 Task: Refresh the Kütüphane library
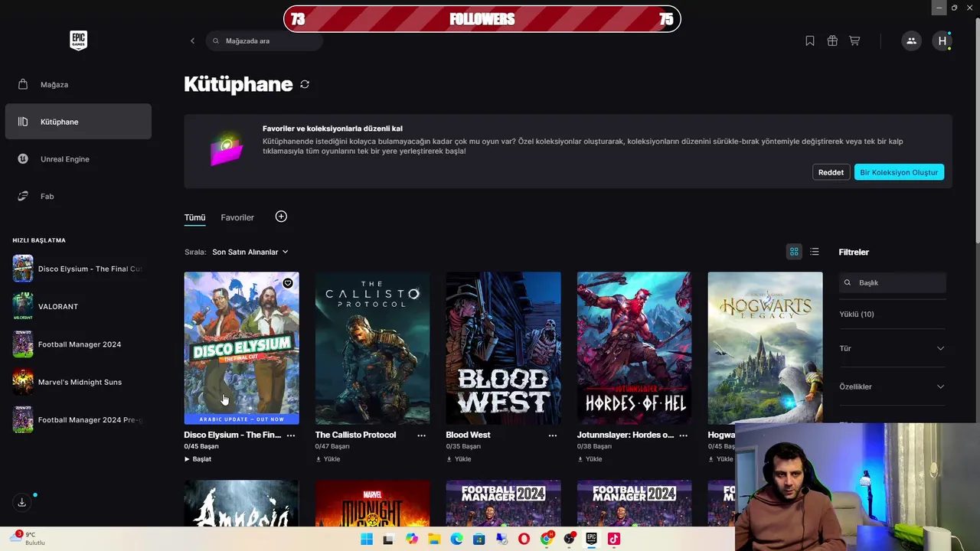coord(305,84)
